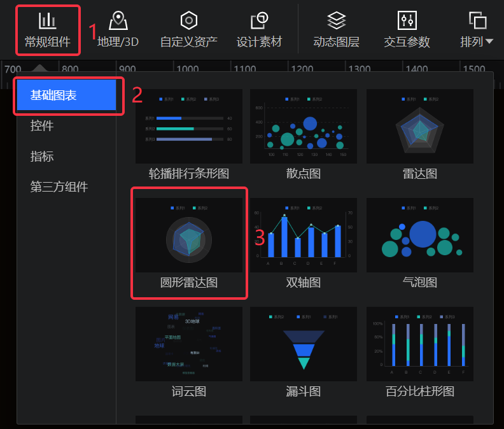Add the 轮播排行条形图 chart
The width and height of the screenshot is (504, 429).
coord(189,126)
